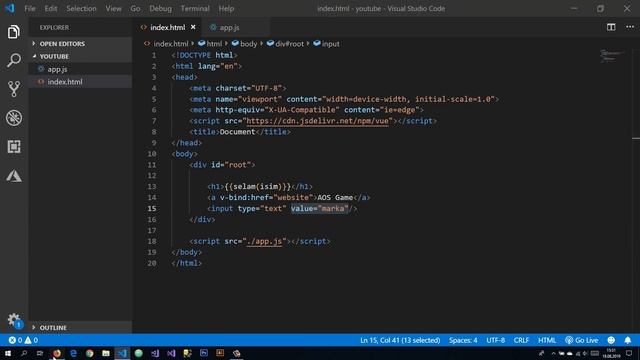Open the notifications bell
The width and height of the screenshot is (640, 360).
[628, 340]
